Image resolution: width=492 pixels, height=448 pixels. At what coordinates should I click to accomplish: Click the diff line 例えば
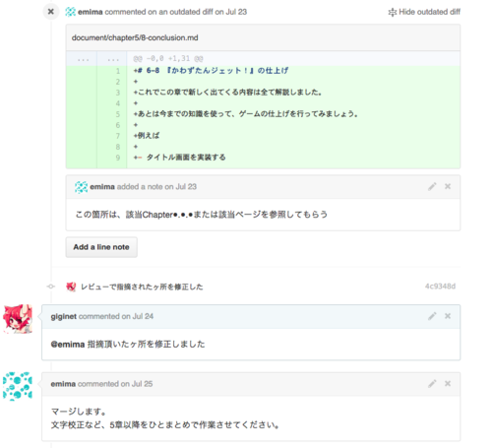point(147,136)
